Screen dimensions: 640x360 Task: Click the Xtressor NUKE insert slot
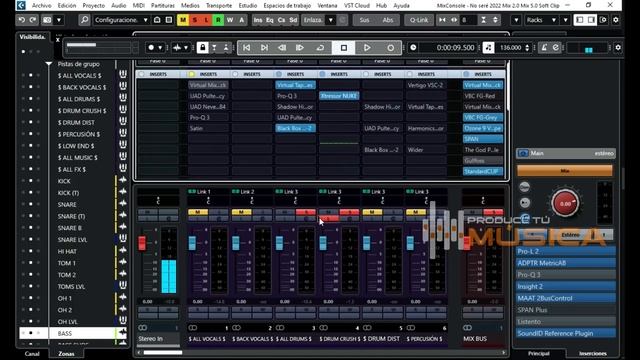pyautogui.click(x=339, y=96)
